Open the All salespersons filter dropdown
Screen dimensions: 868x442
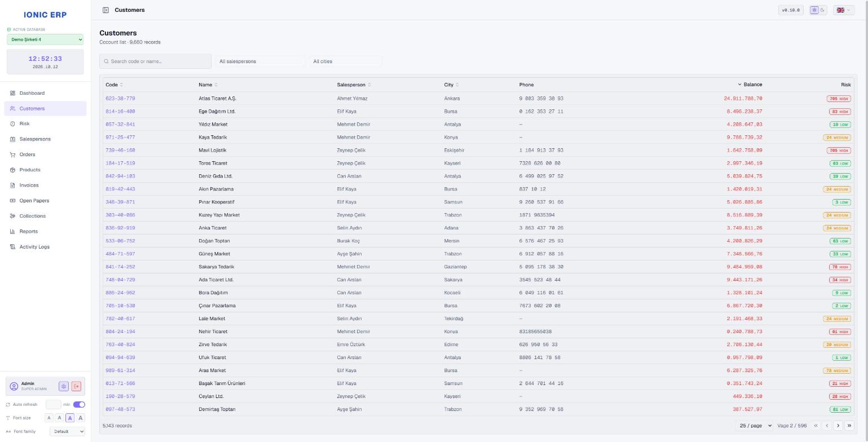[x=260, y=61]
